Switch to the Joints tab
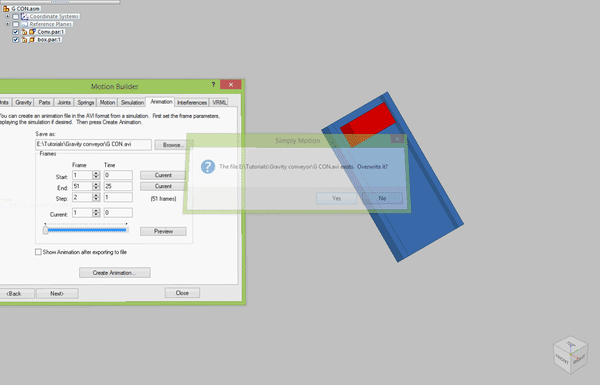Screen dimensions: 600x385 [x=64, y=102]
